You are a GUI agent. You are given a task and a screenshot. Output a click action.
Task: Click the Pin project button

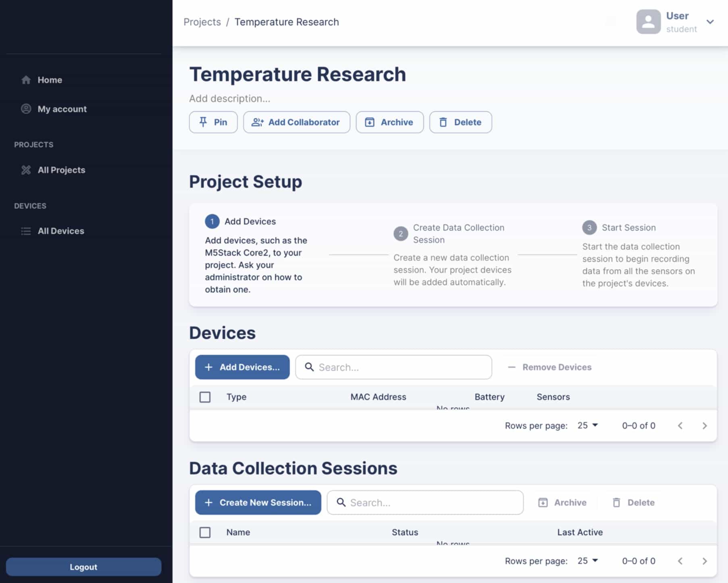213,122
